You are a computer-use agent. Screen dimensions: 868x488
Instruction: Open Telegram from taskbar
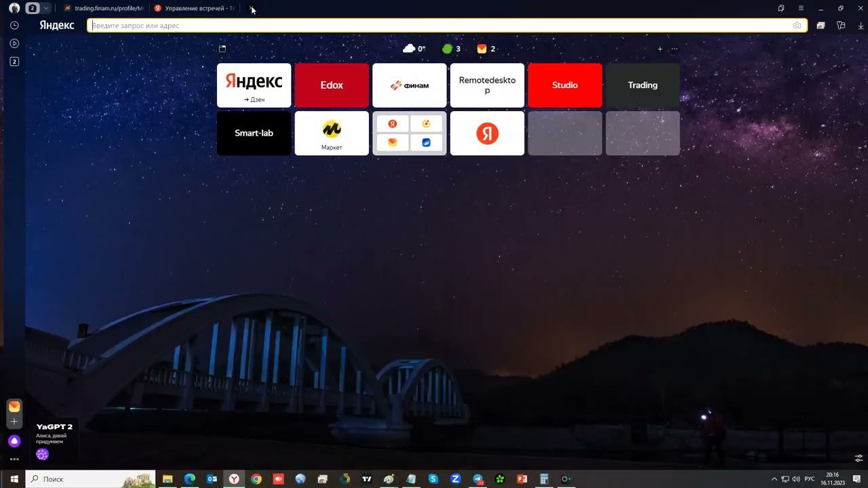477,479
